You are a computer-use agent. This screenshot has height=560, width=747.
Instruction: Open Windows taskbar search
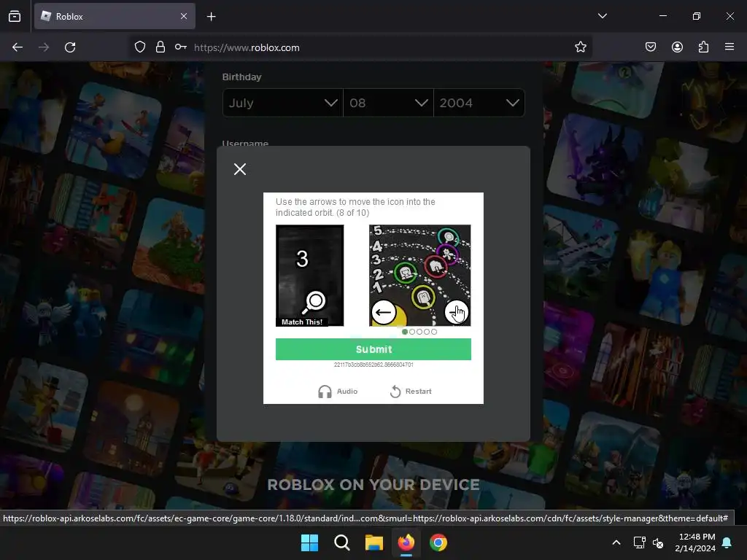click(342, 542)
